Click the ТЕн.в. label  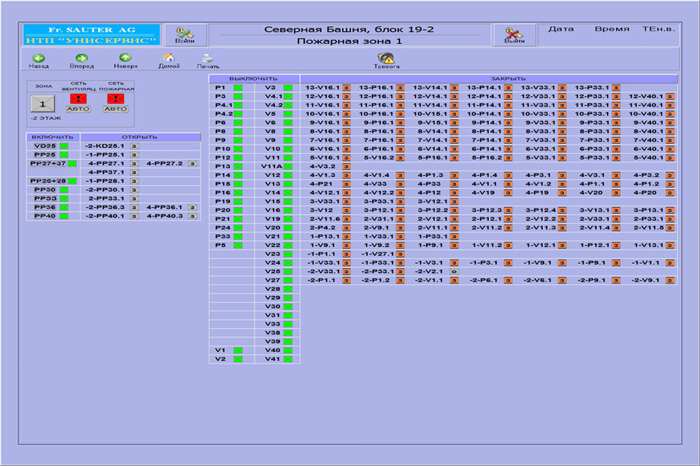pos(659,29)
